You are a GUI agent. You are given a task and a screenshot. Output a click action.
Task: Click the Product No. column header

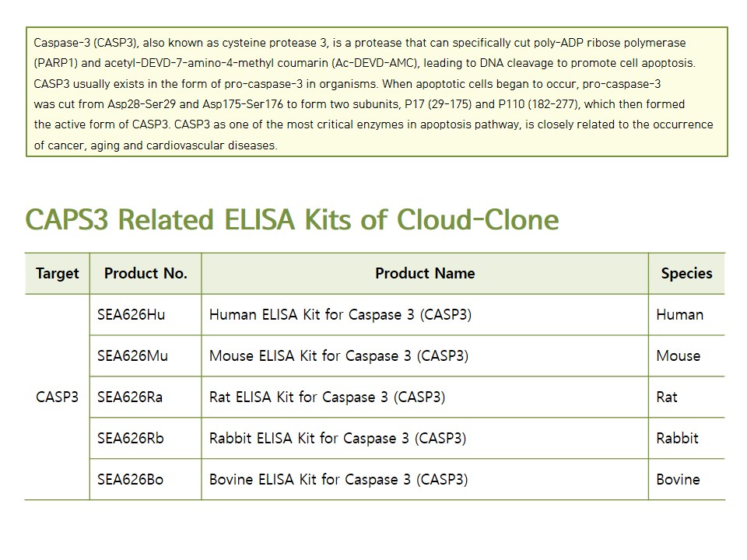(146, 274)
